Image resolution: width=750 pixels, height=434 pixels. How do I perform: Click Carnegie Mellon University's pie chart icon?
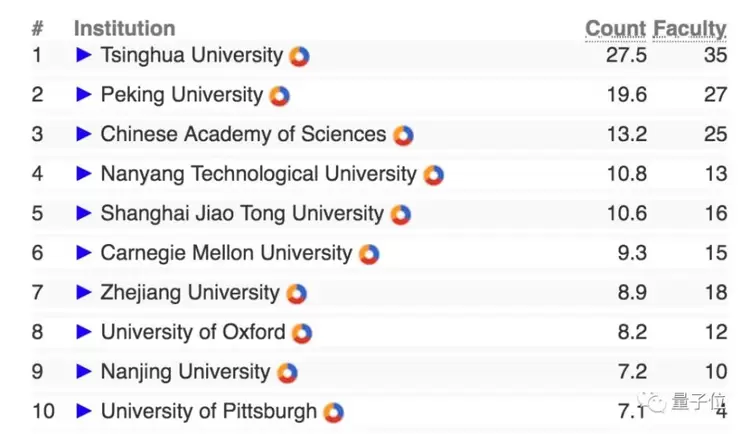369,254
